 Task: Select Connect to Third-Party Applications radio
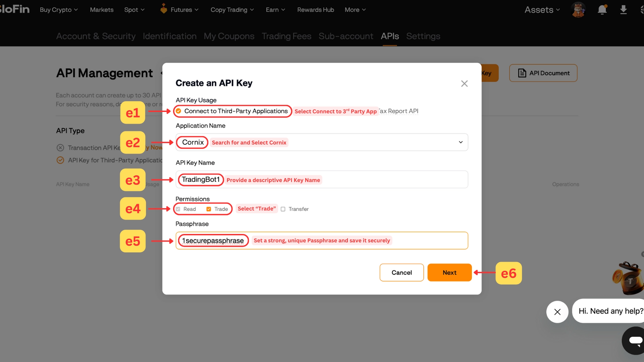tap(178, 111)
